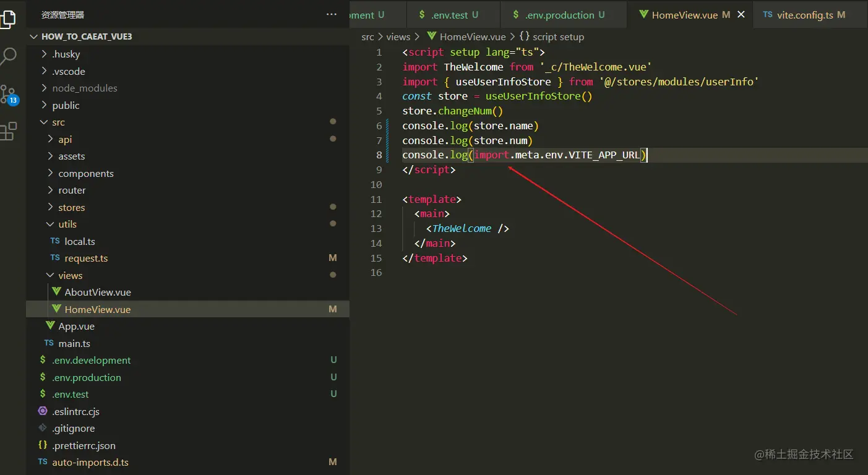Click line number 11 in the gutter
This screenshot has height=475, width=868.
pyautogui.click(x=376, y=199)
